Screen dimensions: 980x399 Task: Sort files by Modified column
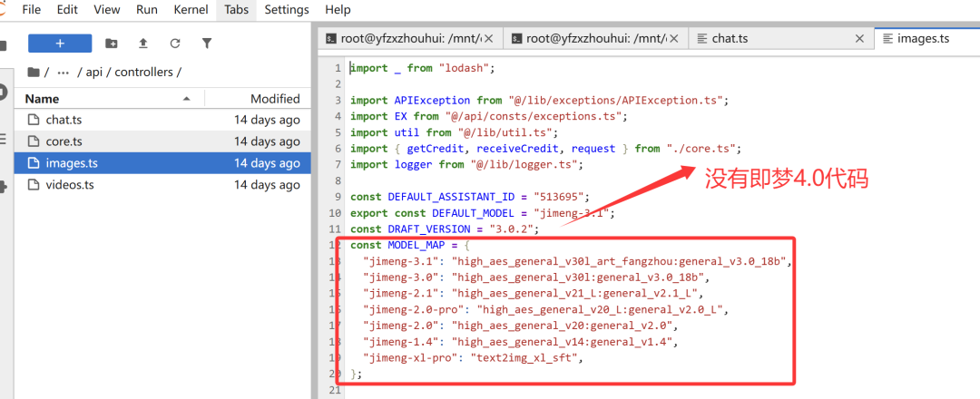click(275, 99)
